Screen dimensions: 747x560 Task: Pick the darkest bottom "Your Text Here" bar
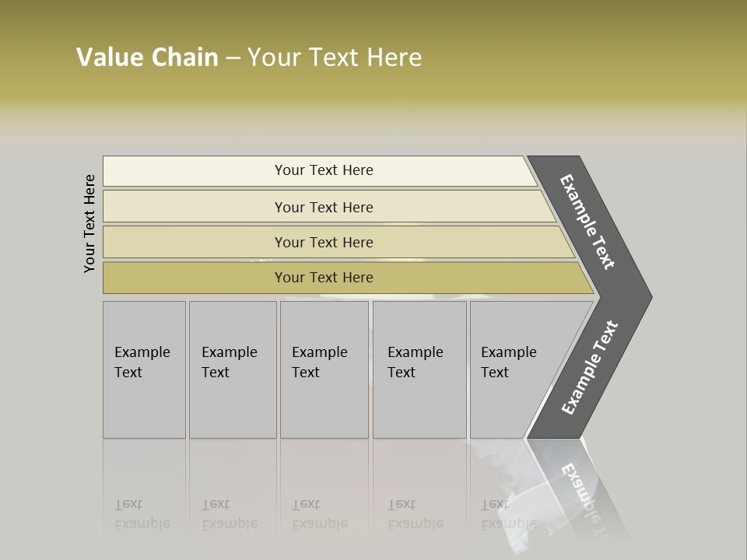[x=324, y=278]
